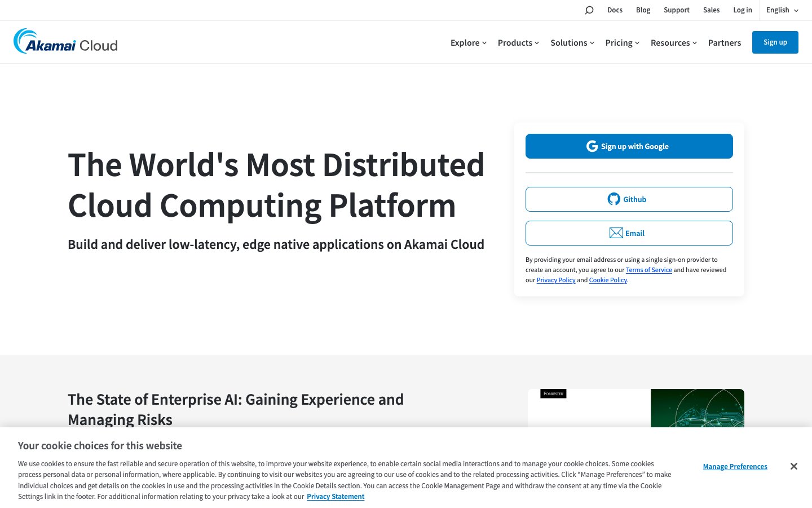
Task: Choose the Email sign-up button
Action: pos(629,233)
